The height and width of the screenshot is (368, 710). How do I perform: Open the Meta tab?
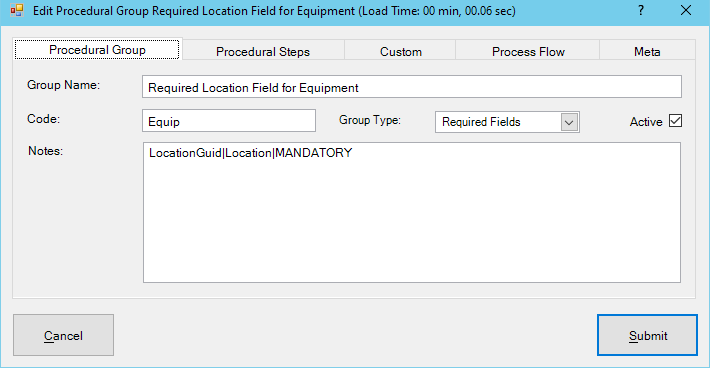pos(647,52)
